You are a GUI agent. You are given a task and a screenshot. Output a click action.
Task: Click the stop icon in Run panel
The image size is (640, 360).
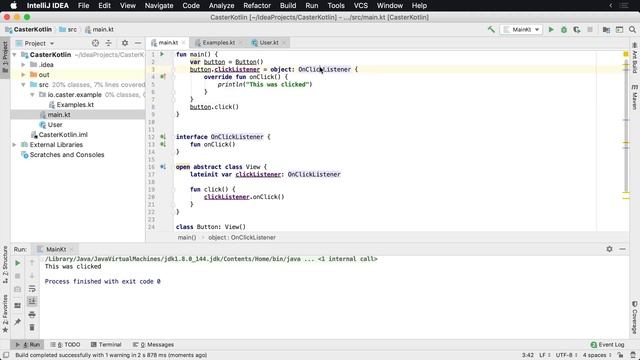pyautogui.click(x=18, y=276)
